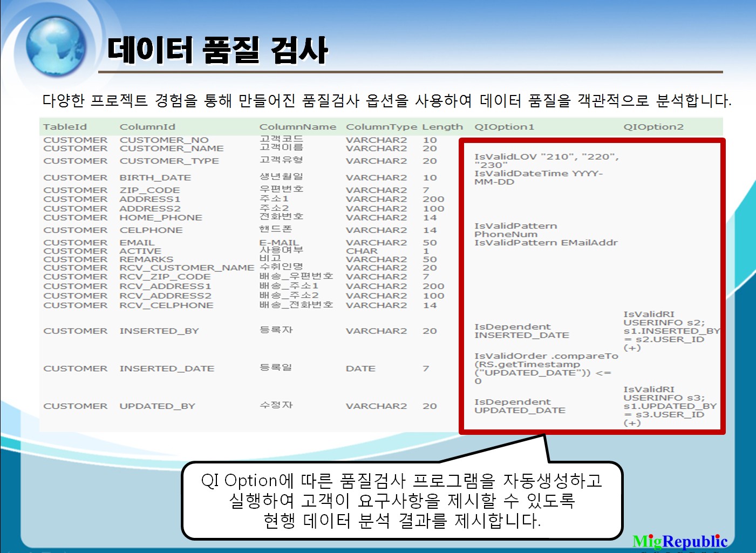Select the IsValidOrder .compareTo option

pos(546,368)
